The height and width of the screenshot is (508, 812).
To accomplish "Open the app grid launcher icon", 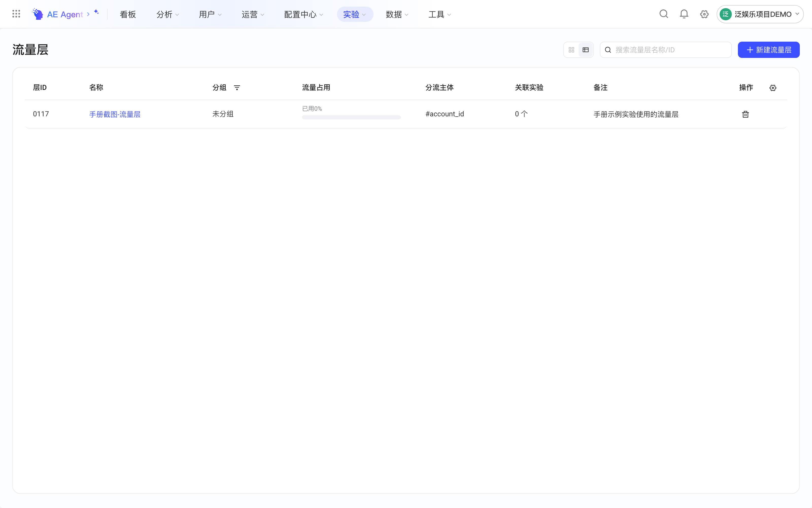I will click(16, 14).
